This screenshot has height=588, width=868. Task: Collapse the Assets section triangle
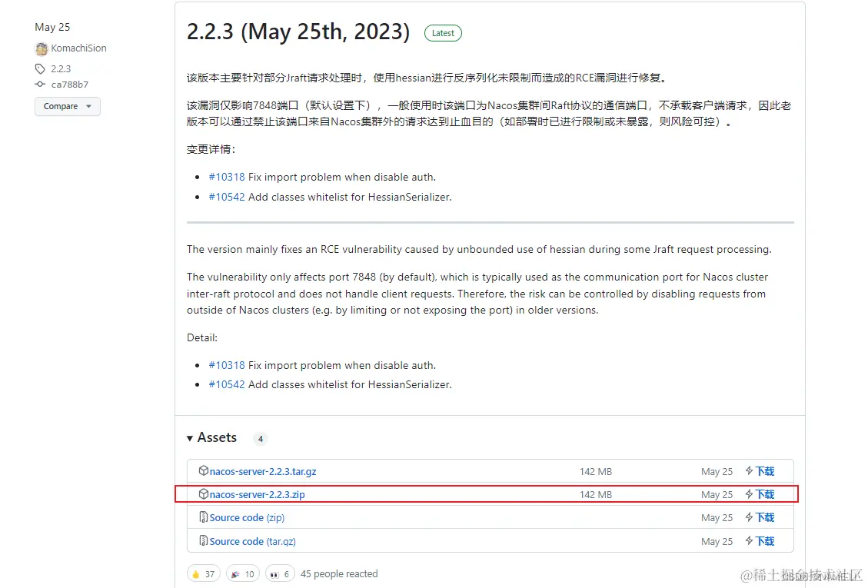pyautogui.click(x=190, y=439)
